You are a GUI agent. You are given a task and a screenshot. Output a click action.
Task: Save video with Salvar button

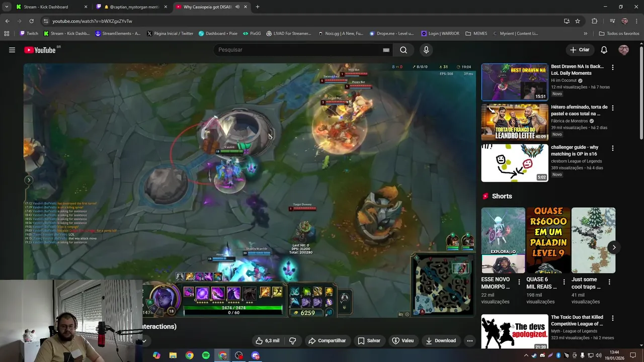[x=369, y=340]
